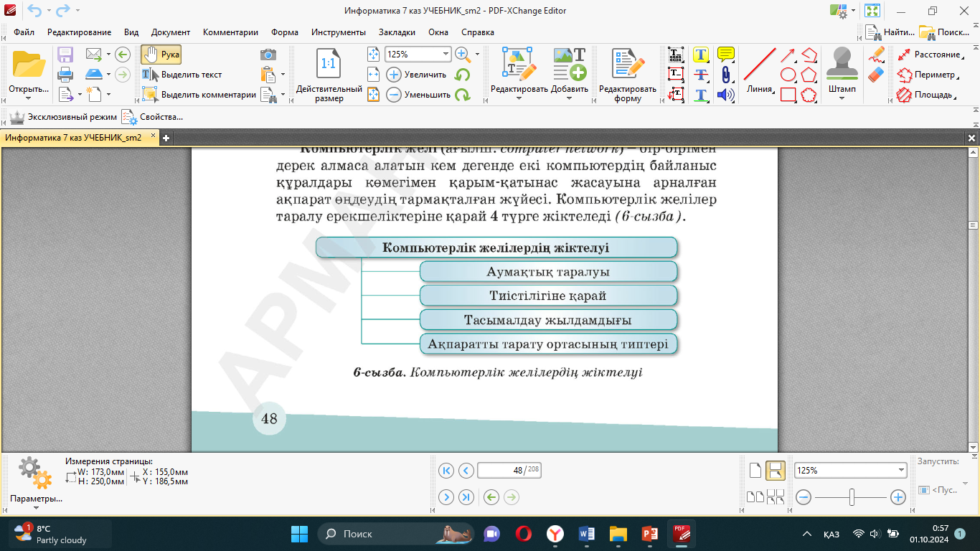Click the Print icon in the toolbar
Image resolution: width=980 pixels, height=551 pixels.
(x=65, y=74)
